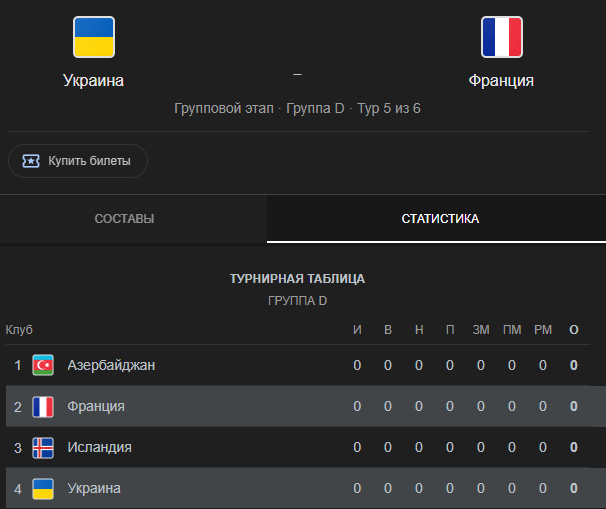Click Франция in the tournament table
The width and height of the screenshot is (606, 509).
point(96,406)
